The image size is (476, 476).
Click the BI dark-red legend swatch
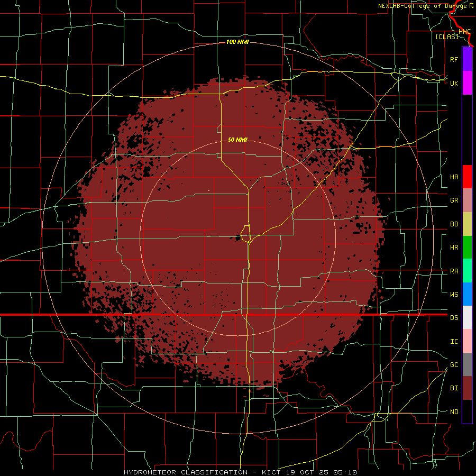[x=467, y=388]
